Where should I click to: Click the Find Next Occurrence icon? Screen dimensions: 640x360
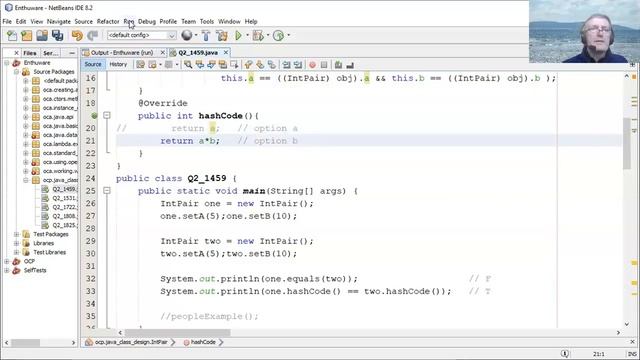(211, 64)
